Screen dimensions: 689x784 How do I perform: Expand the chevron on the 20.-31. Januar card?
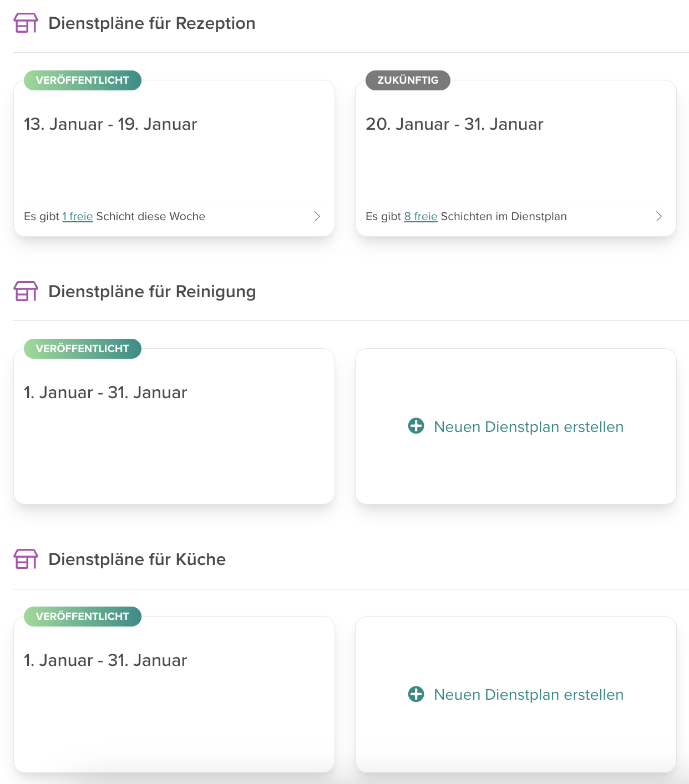[659, 216]
